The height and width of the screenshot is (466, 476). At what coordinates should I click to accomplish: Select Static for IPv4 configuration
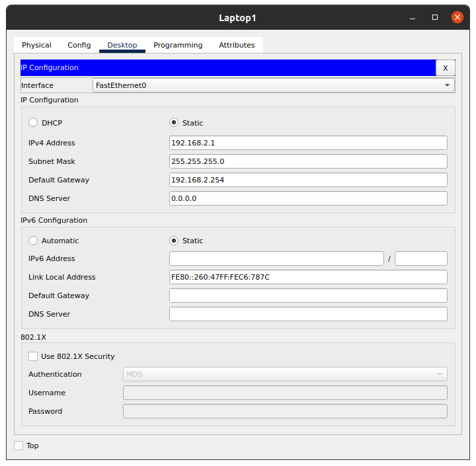pyautogui.click(x=174, y=123)
